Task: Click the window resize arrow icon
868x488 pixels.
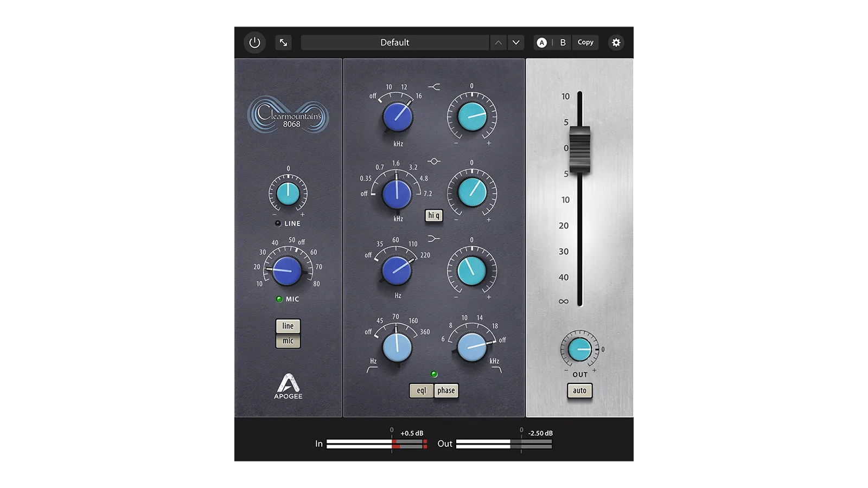Action: click(x=283, y=42)
